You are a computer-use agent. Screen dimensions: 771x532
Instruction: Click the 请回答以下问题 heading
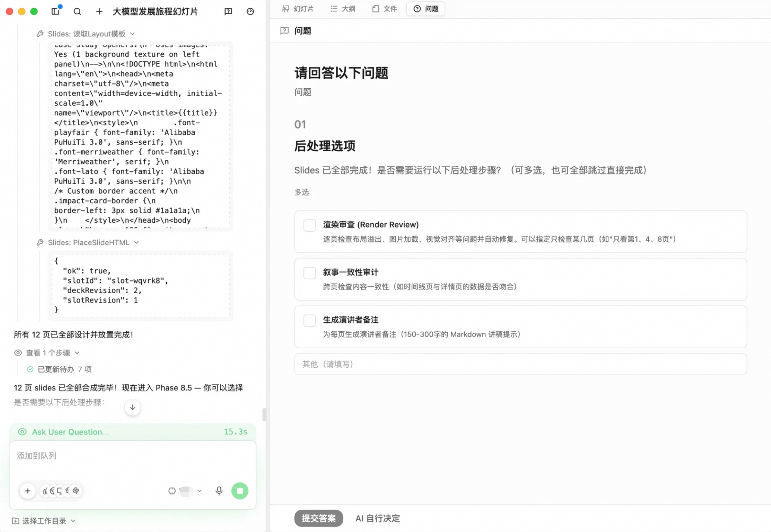tap(341, 73)
